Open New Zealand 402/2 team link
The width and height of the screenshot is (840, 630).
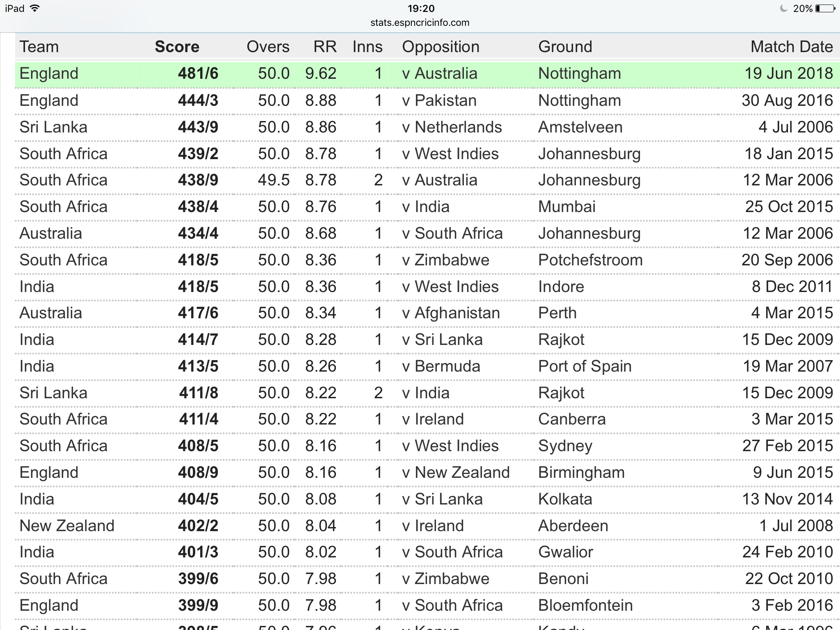pyautogui.click(x=67, y=526)
